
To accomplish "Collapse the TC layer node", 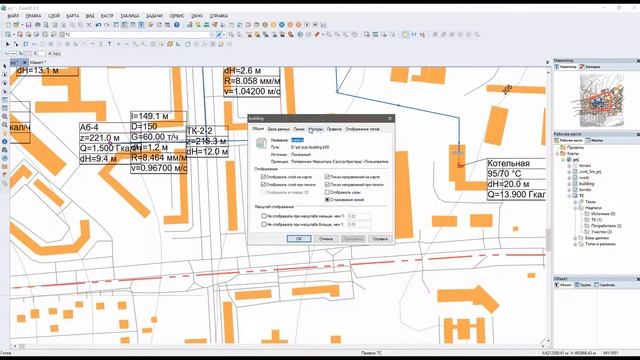I will (x=569, y=196).
